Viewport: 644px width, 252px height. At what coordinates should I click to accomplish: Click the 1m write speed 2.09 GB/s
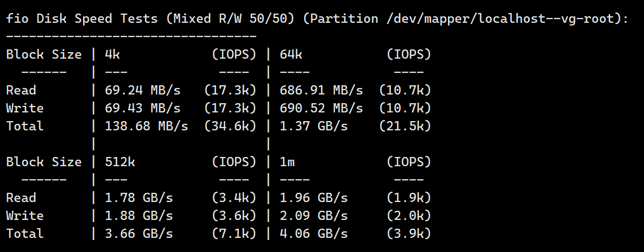(x=314, y=216)
